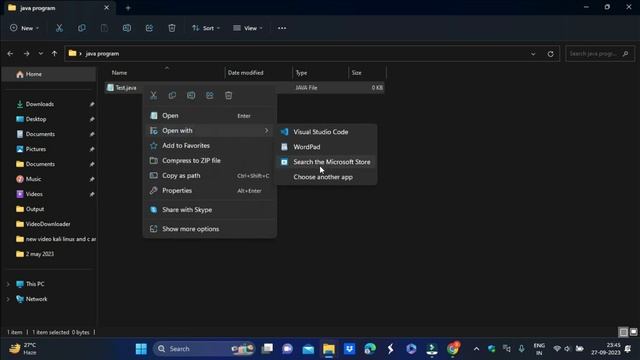Screen dimensions: 640x360
Task: Select Open with in the context menu
Action: tap(209, 131)
